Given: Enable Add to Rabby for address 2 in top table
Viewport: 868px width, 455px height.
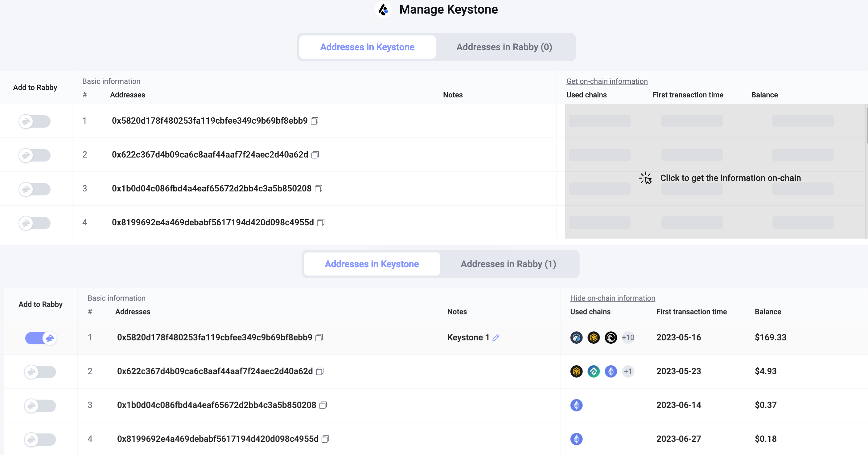Looking at the screenshot, I should point(34,155).
